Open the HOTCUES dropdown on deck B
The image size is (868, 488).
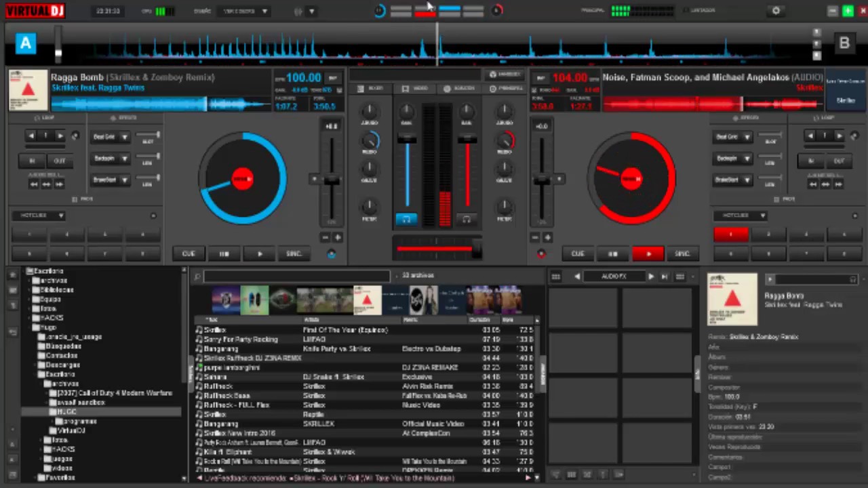click(x=741, y=216)
